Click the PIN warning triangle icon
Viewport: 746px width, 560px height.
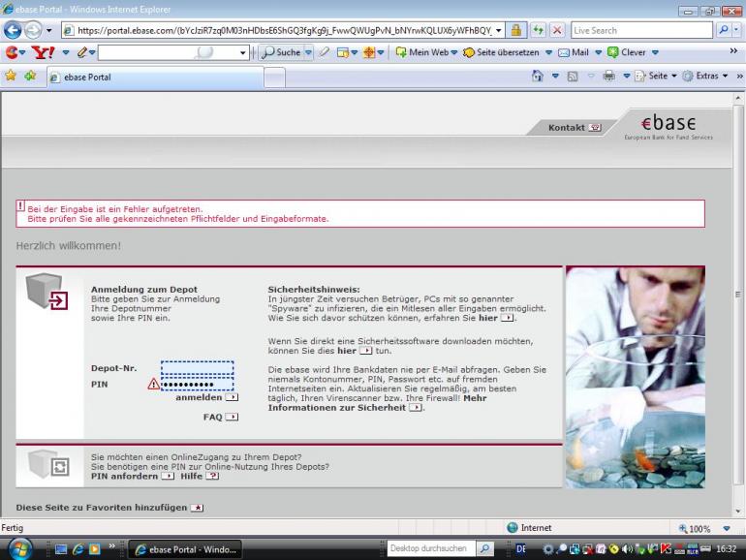tap(153, 384)
